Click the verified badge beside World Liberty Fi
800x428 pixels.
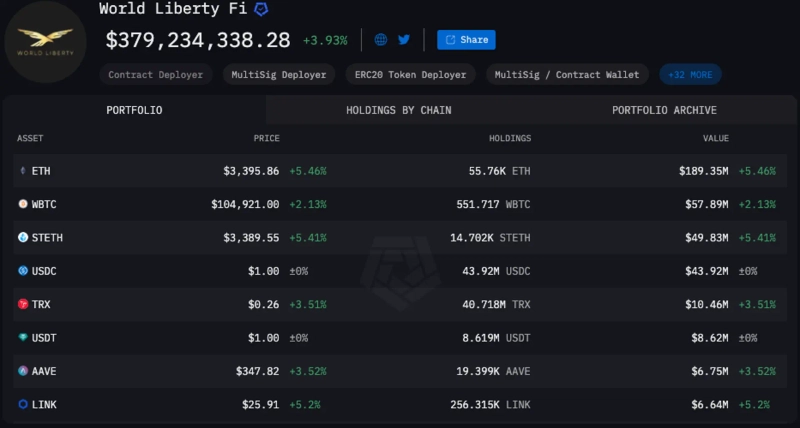click(x=261, y=9)
